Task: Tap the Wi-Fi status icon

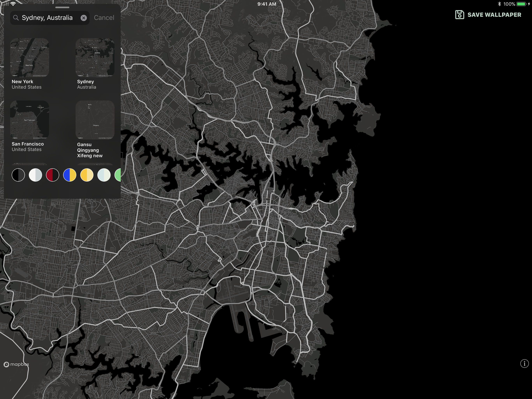Action: click(x=13, y=4)
